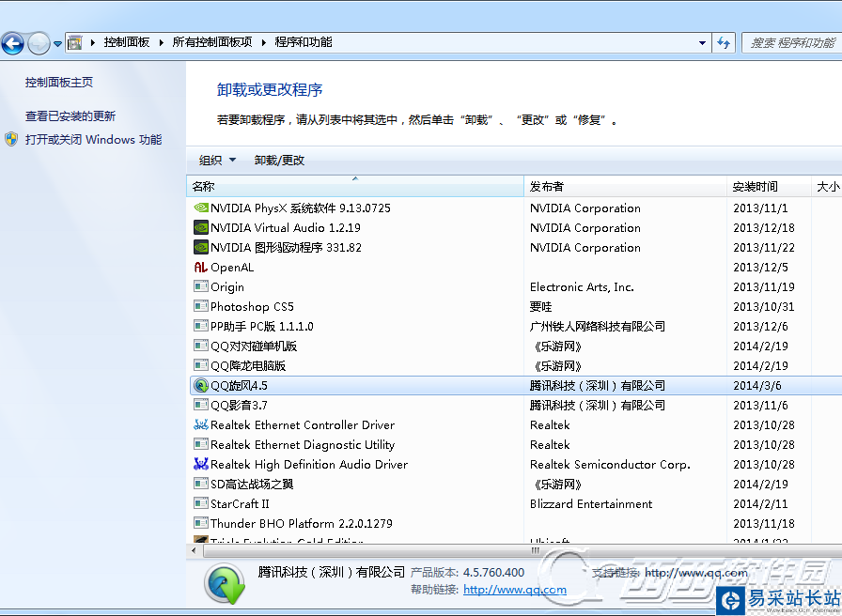Click Realtek Semiconductor Corp. publisher cell

(x=610, y=465)
